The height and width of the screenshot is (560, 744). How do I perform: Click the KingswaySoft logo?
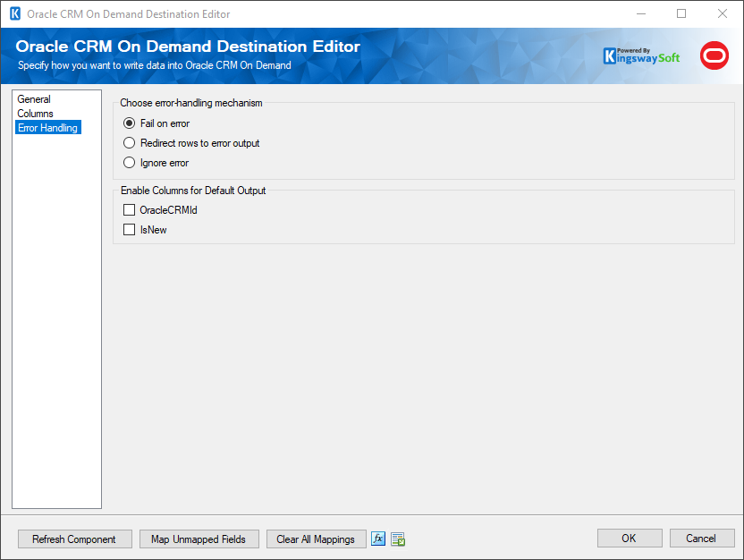pyautogui.click(x=641, y=56)
